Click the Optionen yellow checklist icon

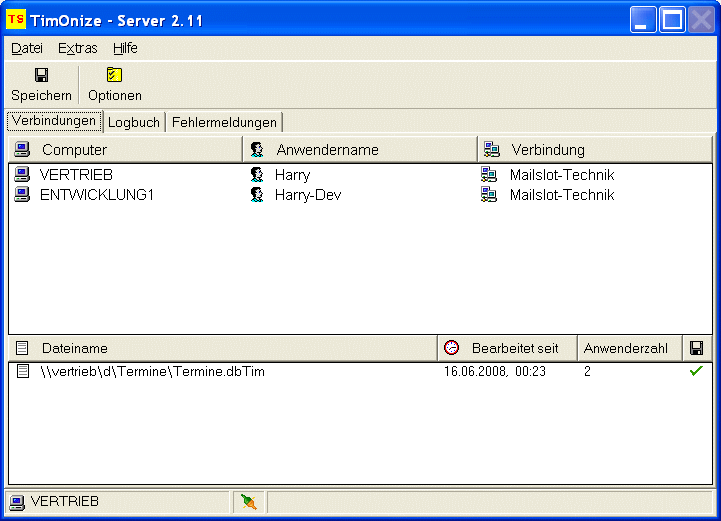[x=114, y=74]
